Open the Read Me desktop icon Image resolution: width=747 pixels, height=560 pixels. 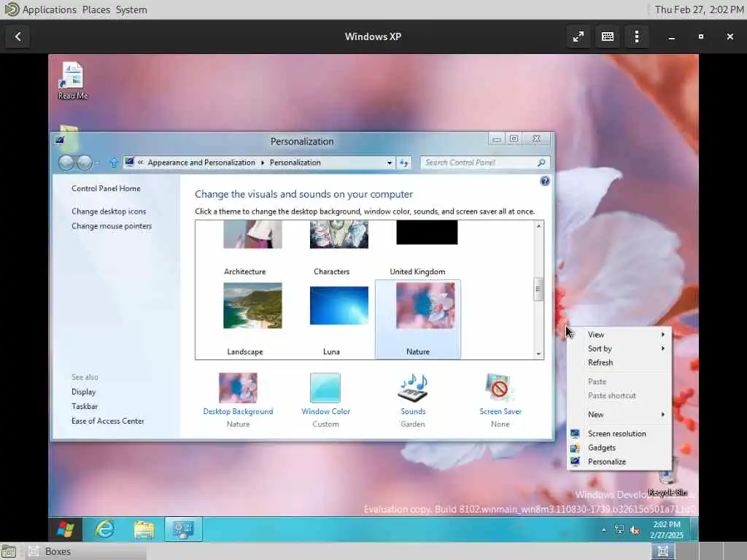coord(72,81)
